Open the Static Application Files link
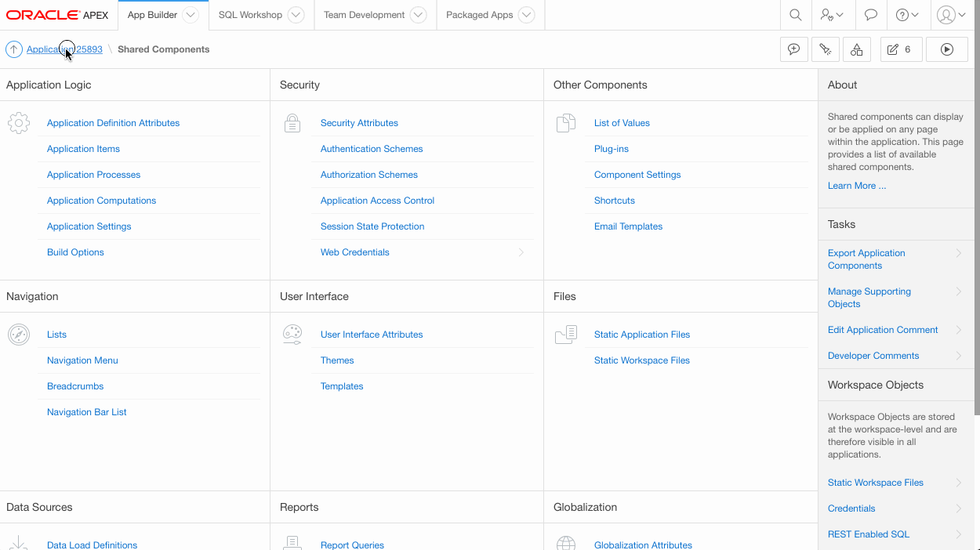The image size is (980, 550). point(642,335)
